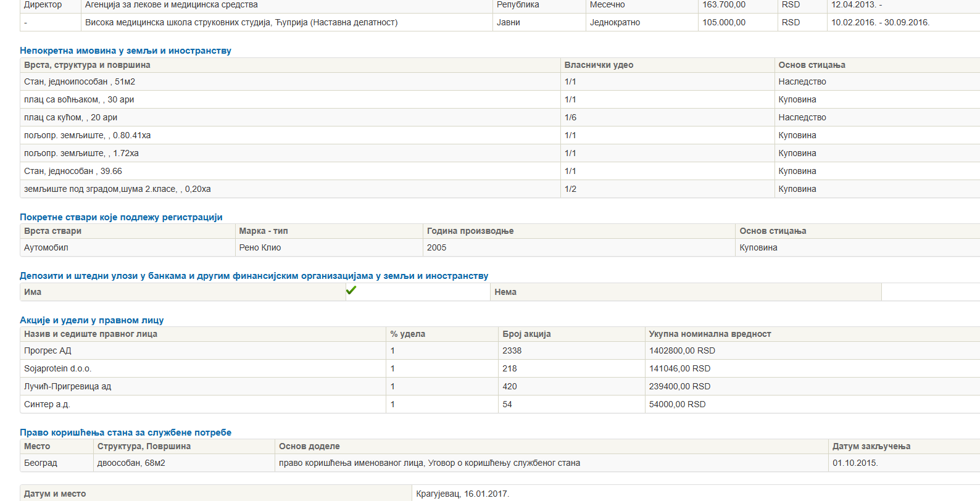Select the Право коришћења стана за службене потребе heading
980x501 pixels.
(x=125, y=433)
